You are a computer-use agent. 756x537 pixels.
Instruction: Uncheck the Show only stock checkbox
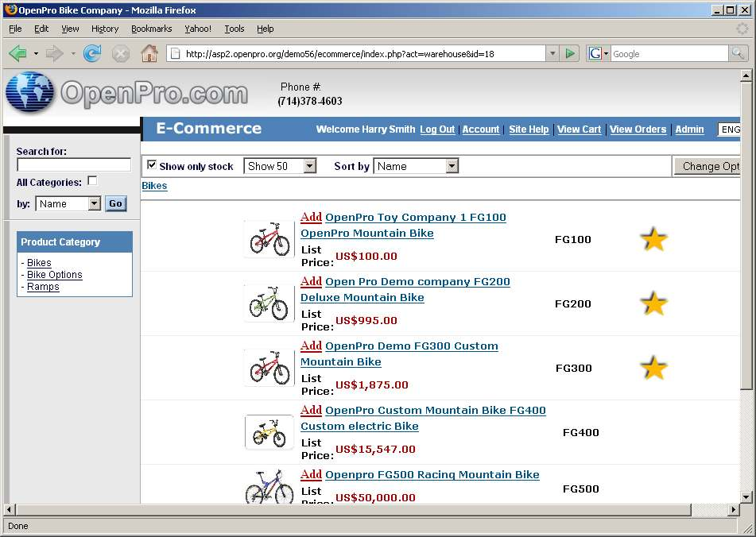152,165
